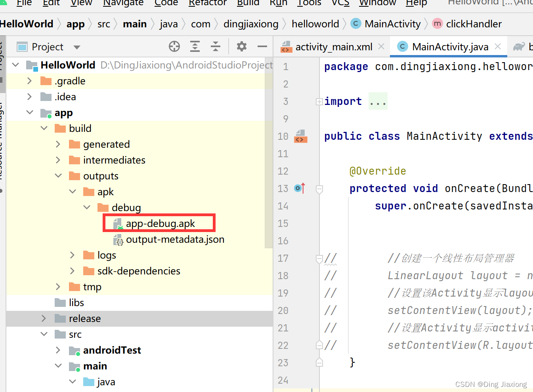Open the Run menu
Viewport: 533px width, 392px height.
279,3
